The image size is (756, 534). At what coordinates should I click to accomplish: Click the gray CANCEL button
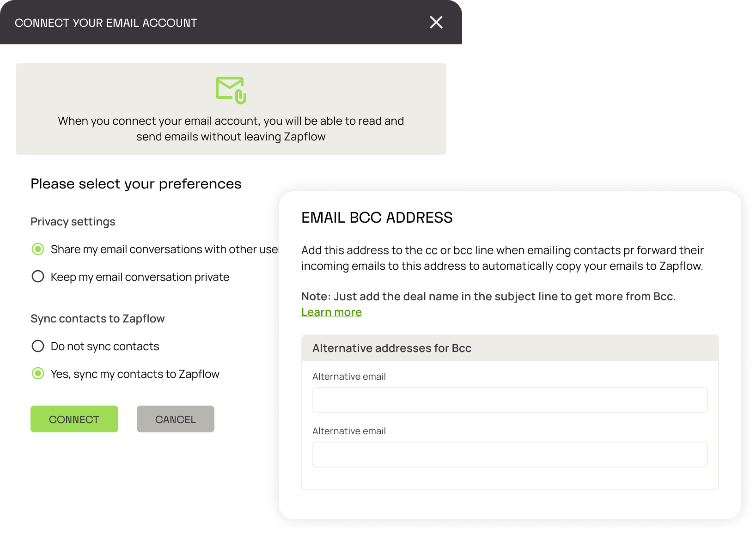[x=176, y=419]
